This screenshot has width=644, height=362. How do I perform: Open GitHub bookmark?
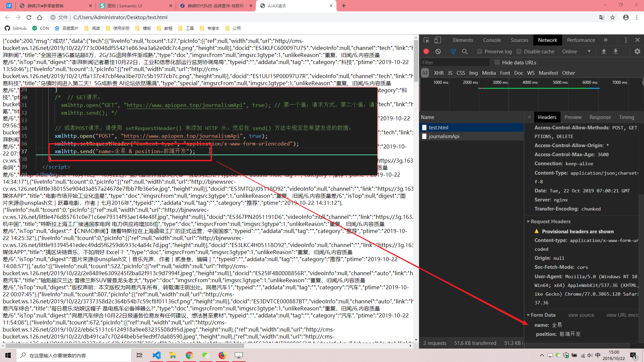click(16, 28)
